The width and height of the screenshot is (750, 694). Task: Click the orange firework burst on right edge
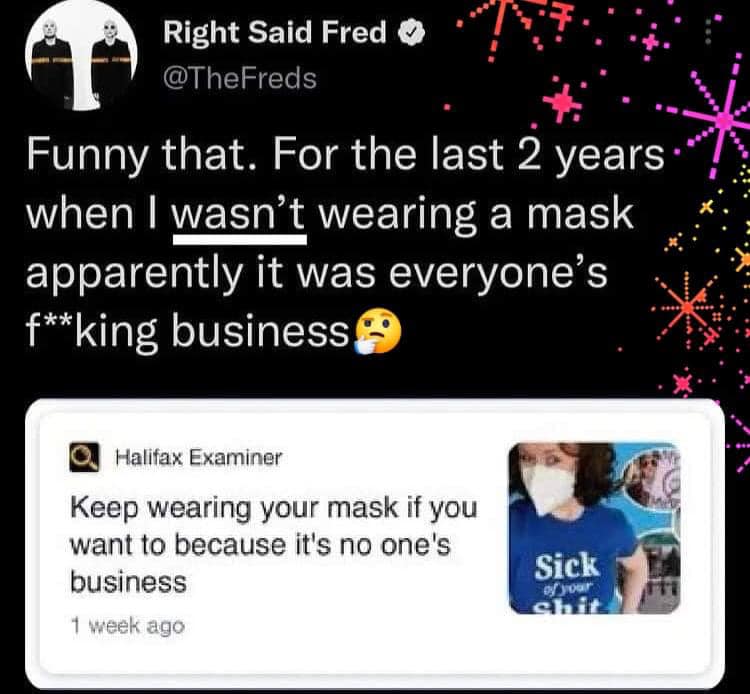pos(687,308)
